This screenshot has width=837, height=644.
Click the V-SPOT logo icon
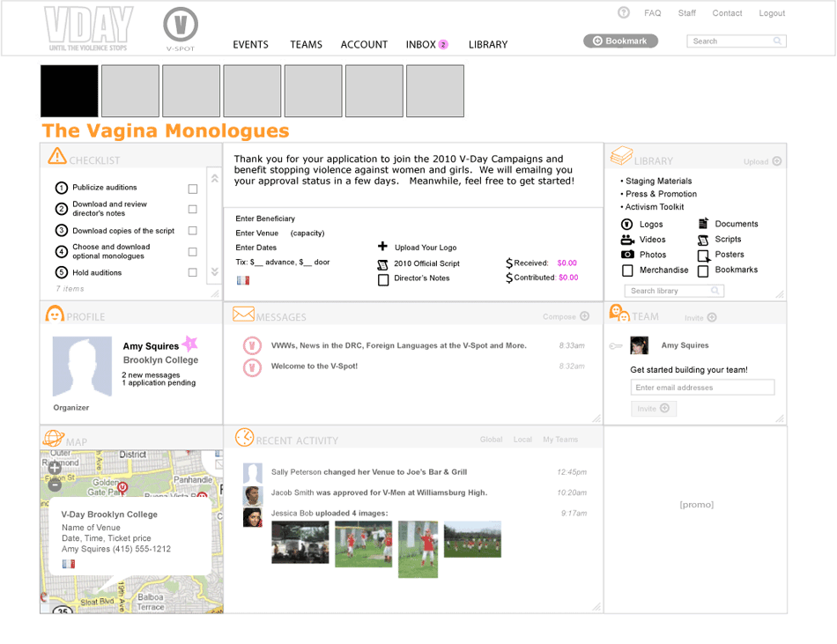click(181, 25)
